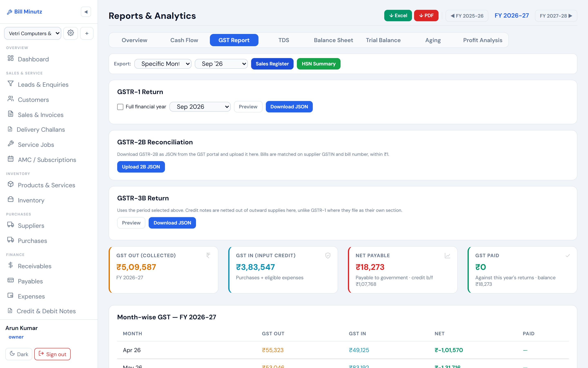Go to previous year FY 2025-26
Image resolution: width=588 pixels, height=368 pixels.
tap(467, 16)
